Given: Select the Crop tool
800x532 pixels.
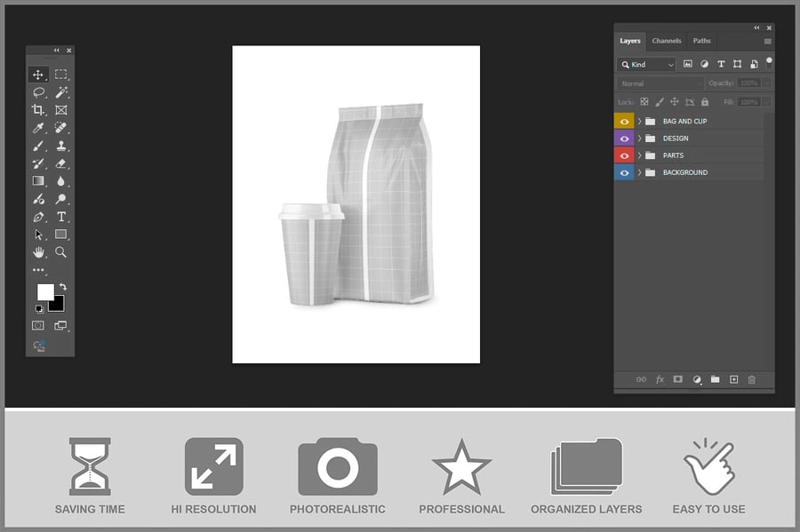Looking at the screenshot, I should [x=37, y=109].
